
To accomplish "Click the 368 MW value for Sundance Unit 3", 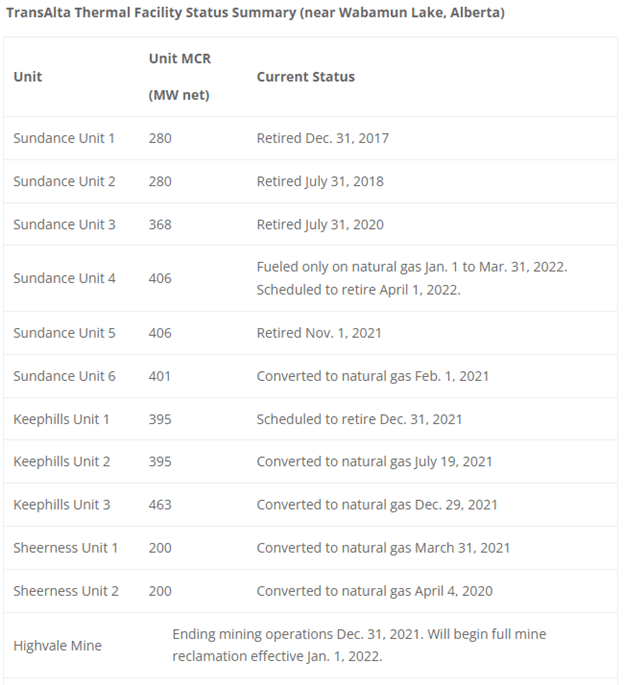I will point(160,224).
